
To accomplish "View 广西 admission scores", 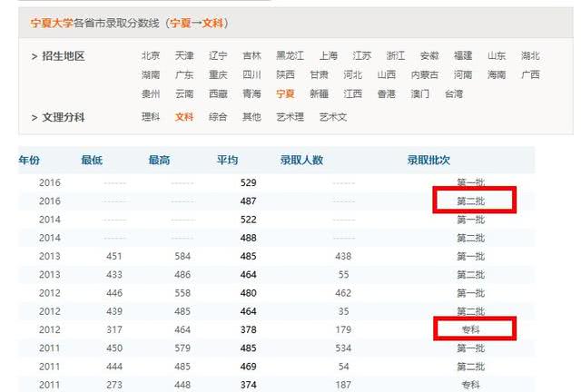I will 530,74.
